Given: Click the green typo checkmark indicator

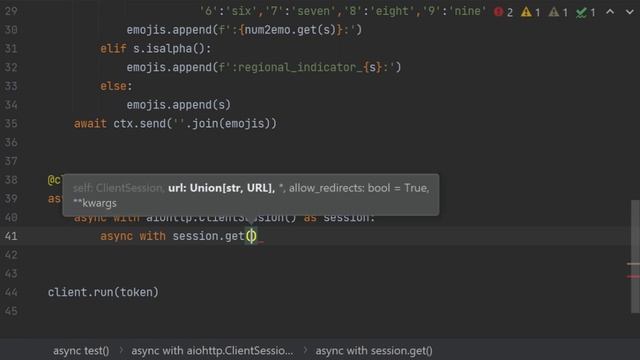Looking at the screenshot, I should tap(581, 12).
